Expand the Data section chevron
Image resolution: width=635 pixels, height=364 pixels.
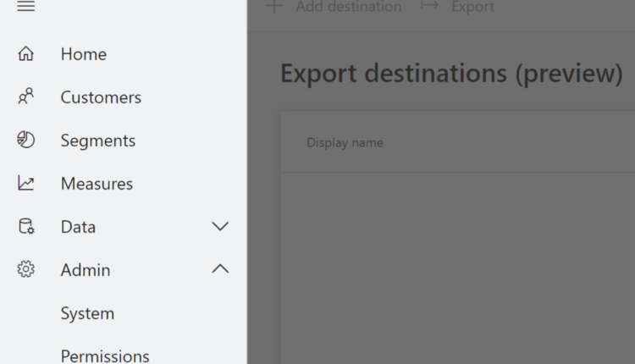(220, 227)
